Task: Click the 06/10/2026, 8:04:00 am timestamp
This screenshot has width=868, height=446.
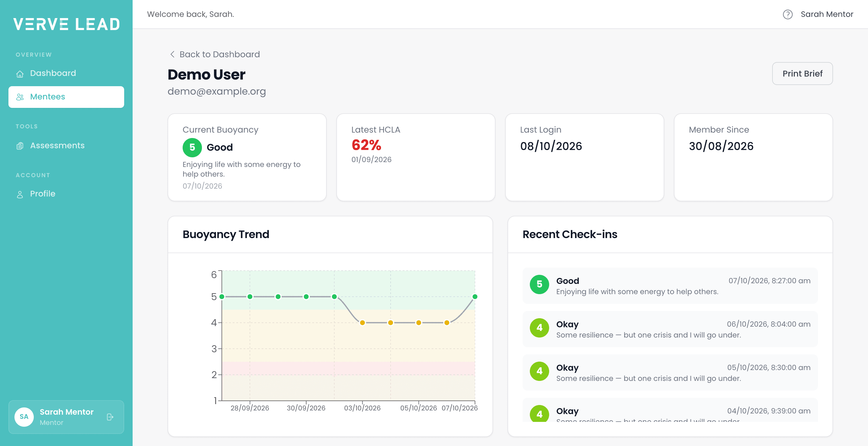Action: pos(768,324)
